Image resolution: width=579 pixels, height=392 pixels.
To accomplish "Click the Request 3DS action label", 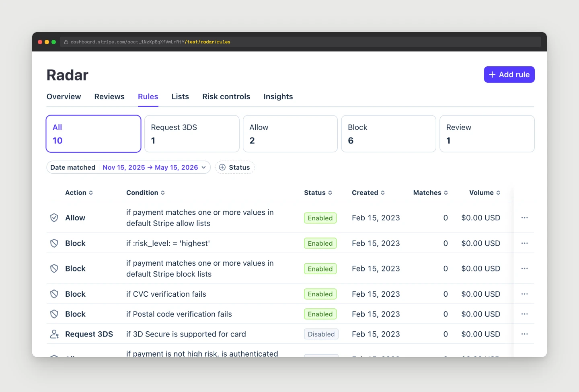I will 89,334.
